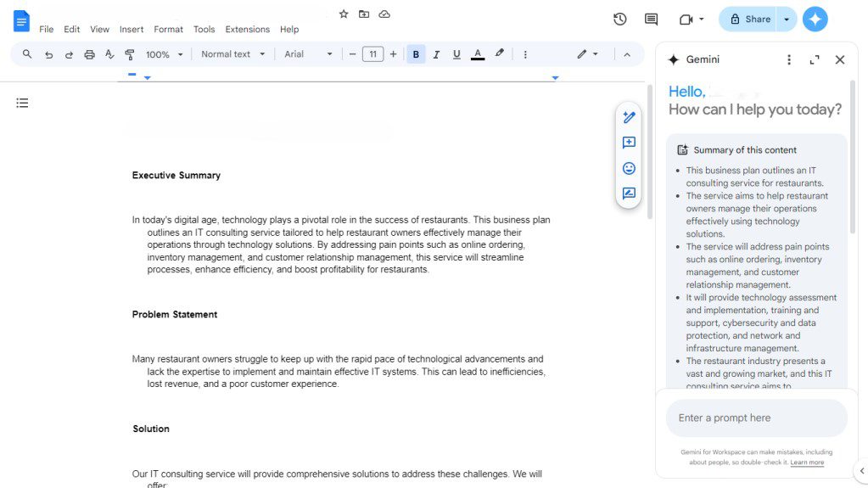Toggle underline formatting
868x488 pixels.
point(456,54)
